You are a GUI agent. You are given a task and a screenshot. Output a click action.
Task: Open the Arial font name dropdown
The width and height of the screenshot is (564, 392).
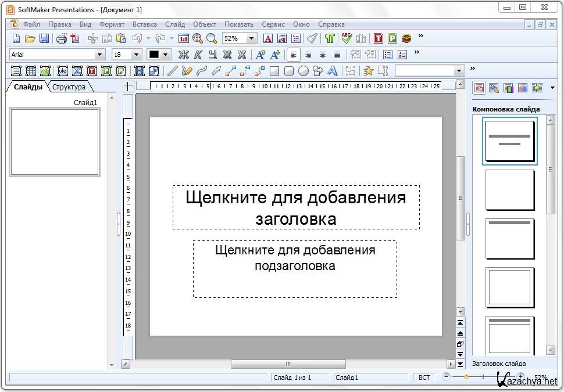100,55
